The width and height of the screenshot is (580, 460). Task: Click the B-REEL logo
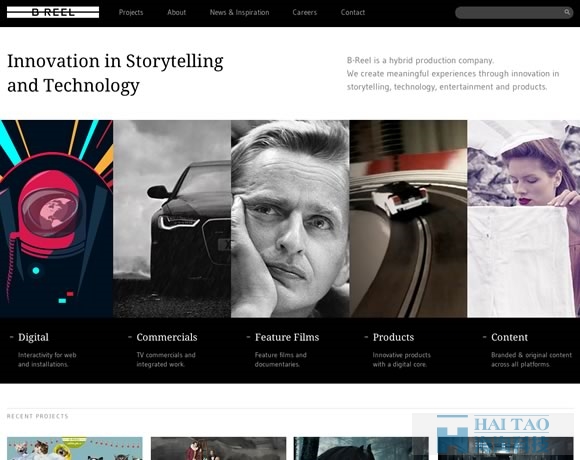(53, 12)
